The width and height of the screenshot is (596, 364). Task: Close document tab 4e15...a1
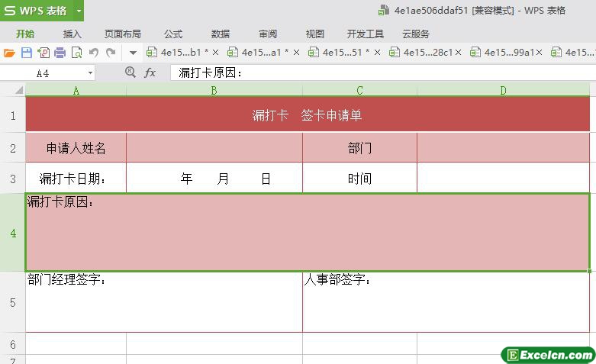[x=297, y=53]
